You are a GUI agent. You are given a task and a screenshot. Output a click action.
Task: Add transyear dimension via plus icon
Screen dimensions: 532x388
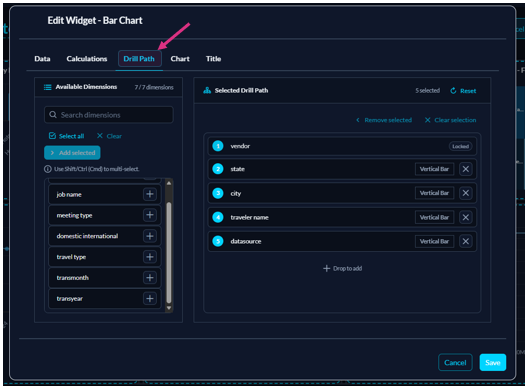pos(150,298)
